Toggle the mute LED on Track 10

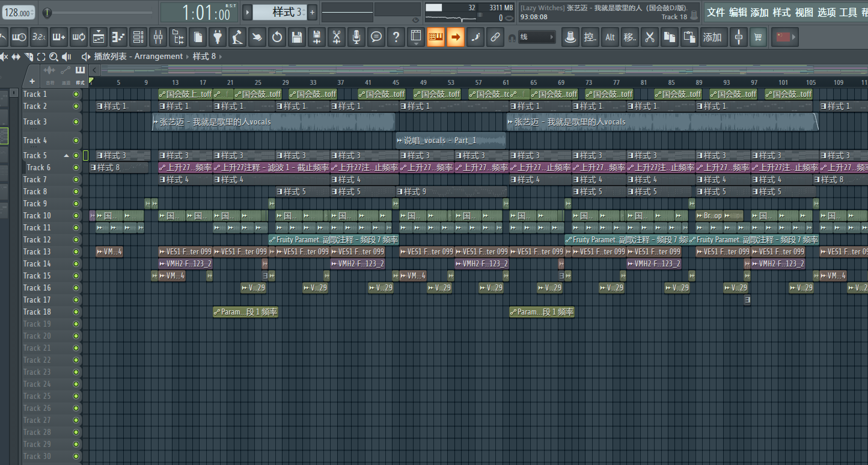pos(76,215)
